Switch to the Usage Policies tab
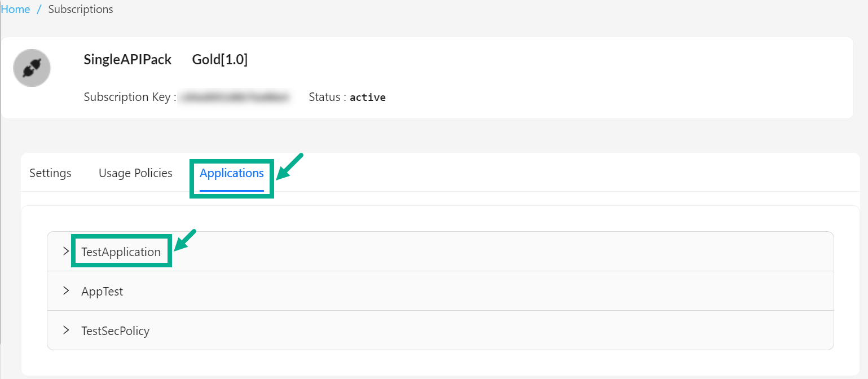 135,173
